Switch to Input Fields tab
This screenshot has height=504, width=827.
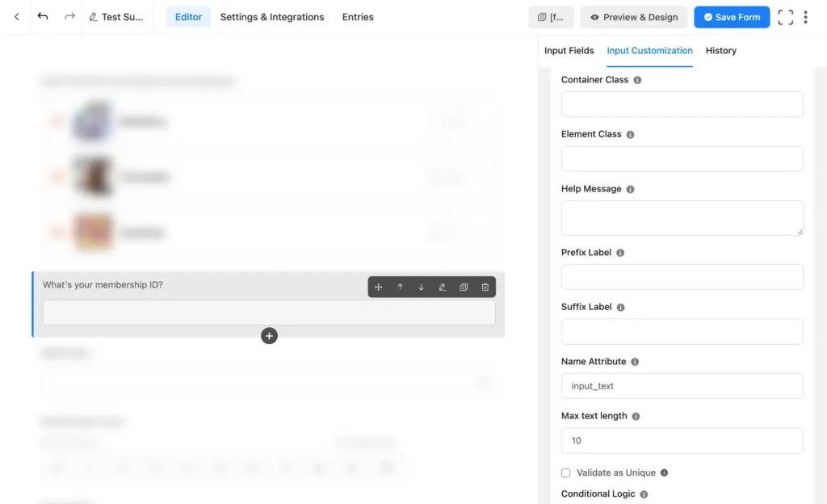click(569, 51)
